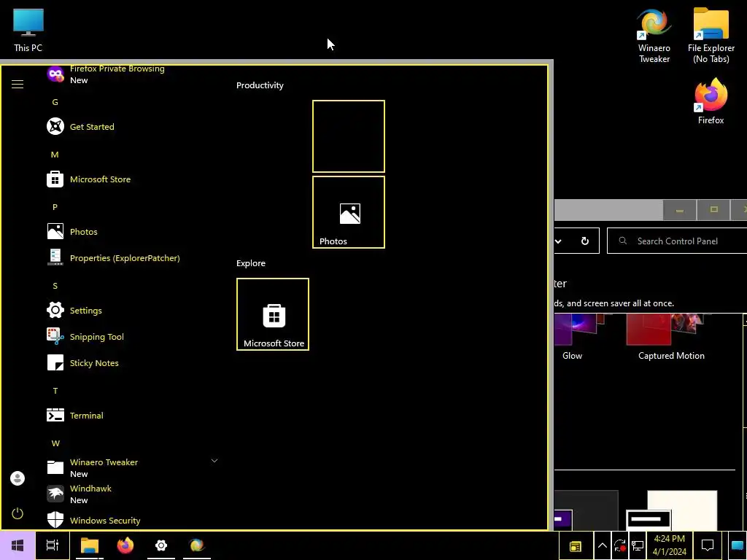The width and height of the screenshot is (747, 560).
Task: Open Firefox desktop shortcut
Action: pos(711,101)
